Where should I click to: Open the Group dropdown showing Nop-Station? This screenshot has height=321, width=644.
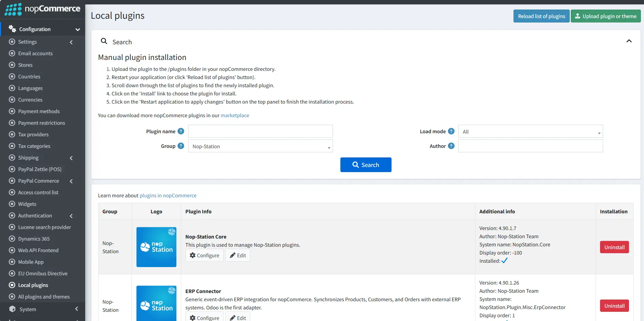(260, 146)
